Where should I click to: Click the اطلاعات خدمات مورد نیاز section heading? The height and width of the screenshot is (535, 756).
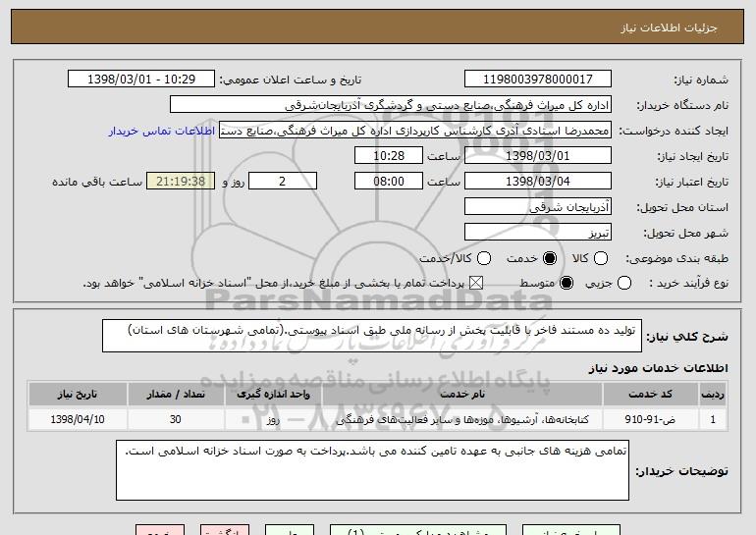point(658,368)
